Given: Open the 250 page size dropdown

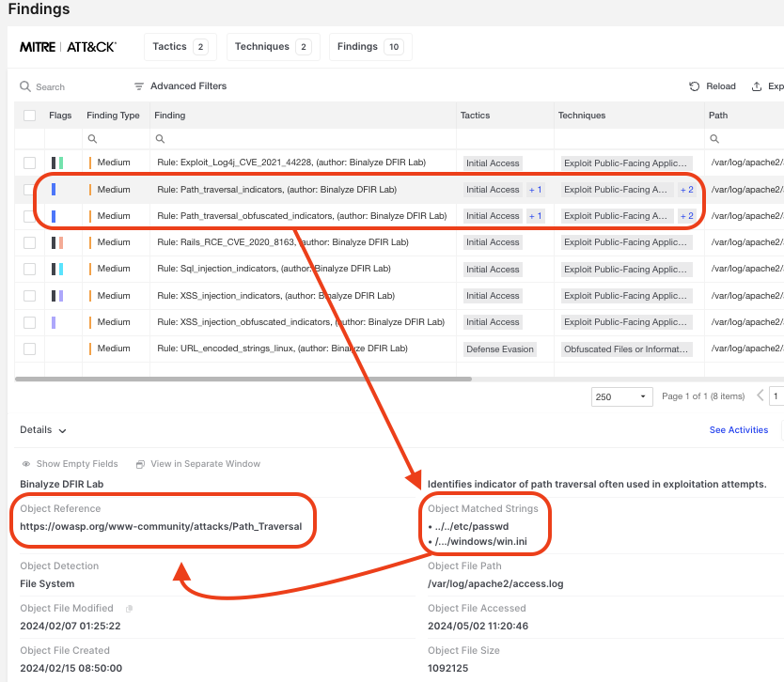Looking at the screenshot, I should point(621,396).
